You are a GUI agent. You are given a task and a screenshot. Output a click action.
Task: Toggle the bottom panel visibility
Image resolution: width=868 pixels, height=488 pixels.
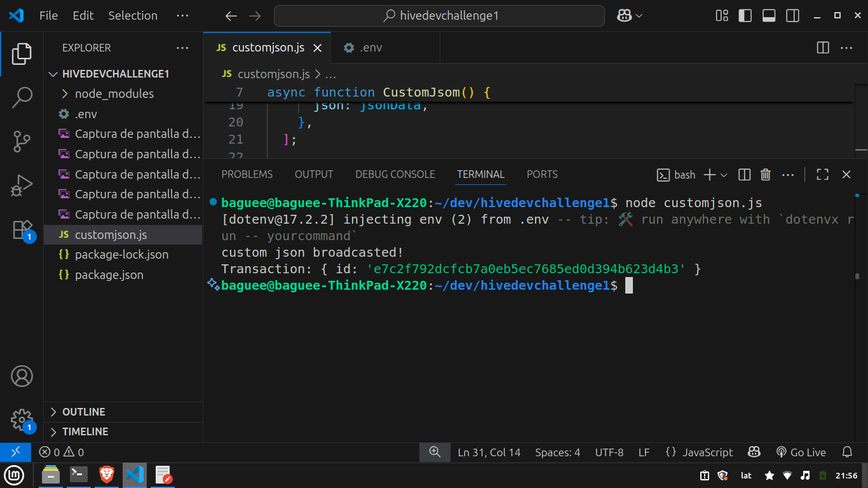[x=769, y=16]
